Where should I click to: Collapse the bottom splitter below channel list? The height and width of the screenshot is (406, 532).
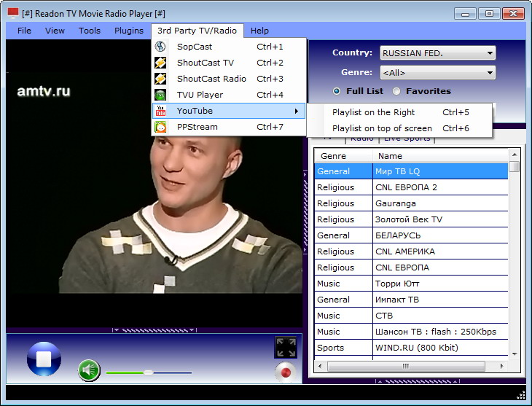(x=418, y=381)
